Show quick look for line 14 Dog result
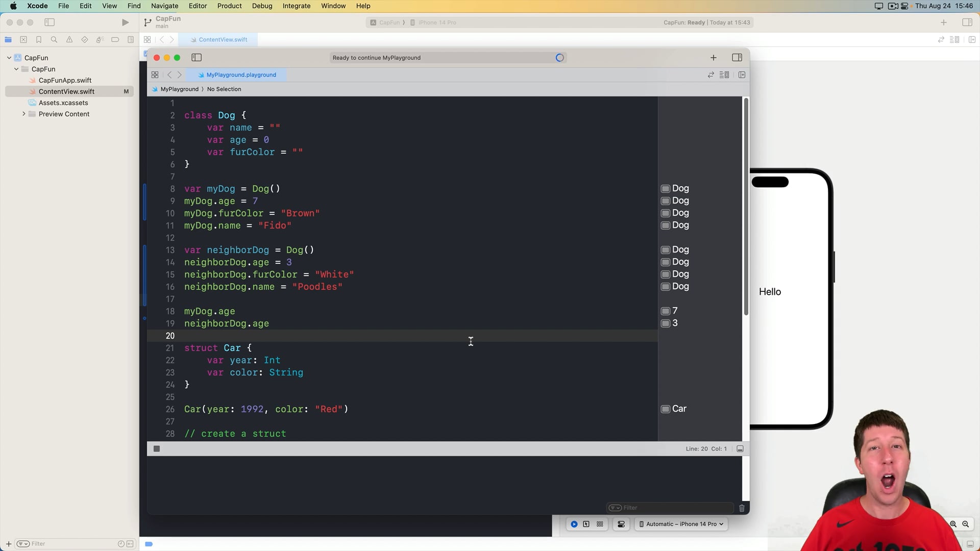 666,262
